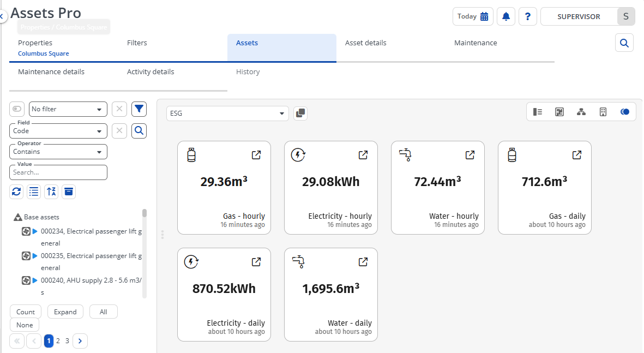Click the blue funnel filter icon
Image resolution: width=644 pixels, height=353 pixels.
click(x=140, y=109)
